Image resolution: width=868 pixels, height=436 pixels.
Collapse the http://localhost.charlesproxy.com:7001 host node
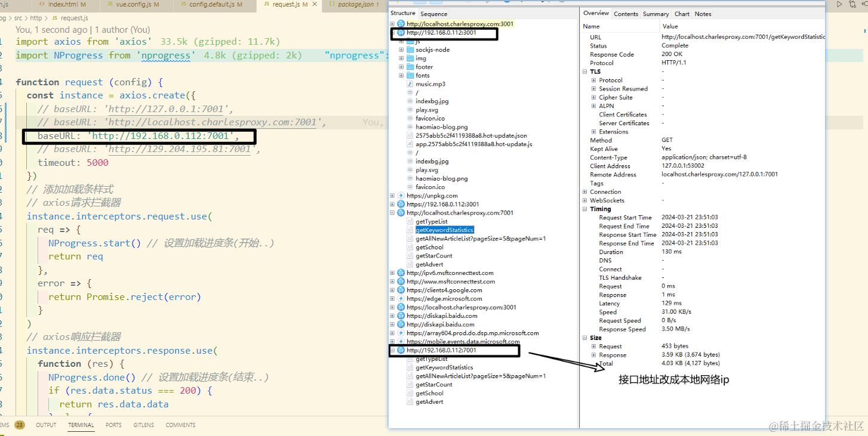point(392,213)
